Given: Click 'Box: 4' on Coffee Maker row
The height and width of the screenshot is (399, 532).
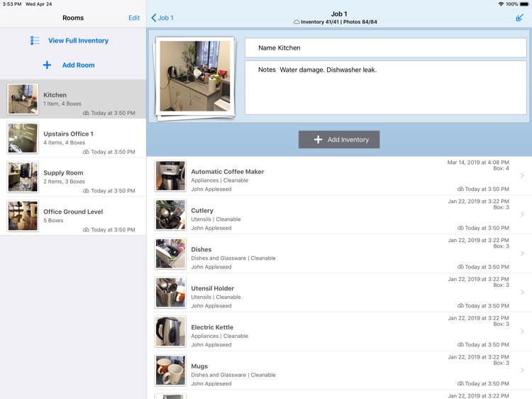Looking at the screenshot, I should (501, 168).
